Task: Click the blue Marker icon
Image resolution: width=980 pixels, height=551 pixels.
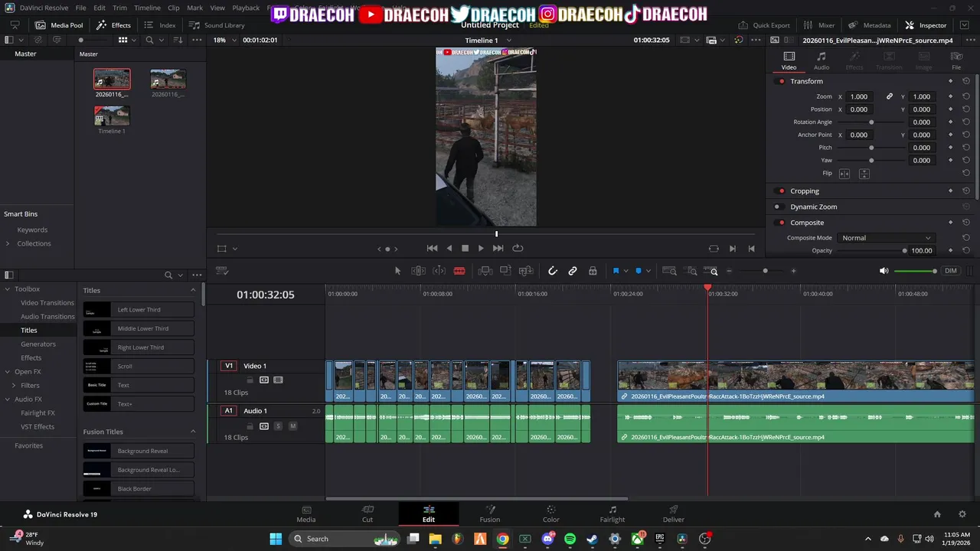Action: coord(639,271)
